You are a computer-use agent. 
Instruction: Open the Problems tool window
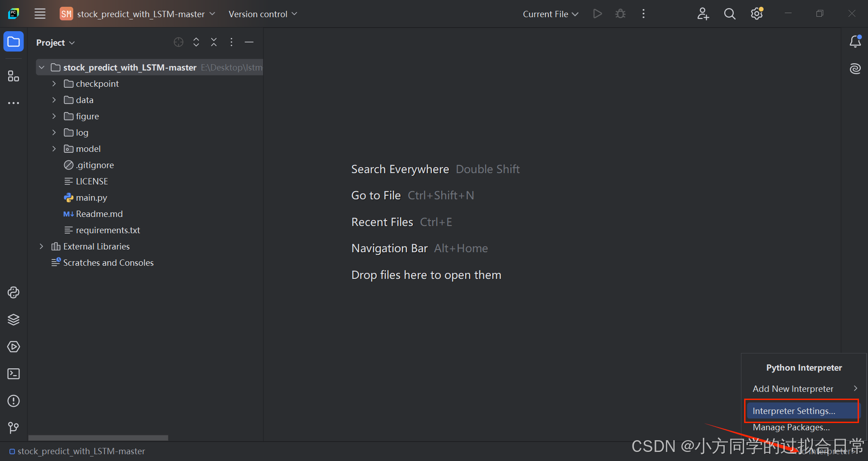click(13, 401)
